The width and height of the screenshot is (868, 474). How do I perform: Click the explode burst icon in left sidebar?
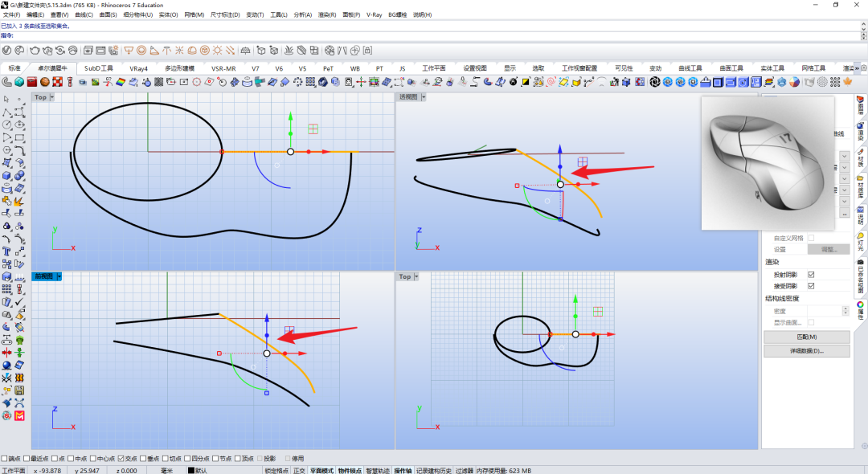(x=19, y=201)
